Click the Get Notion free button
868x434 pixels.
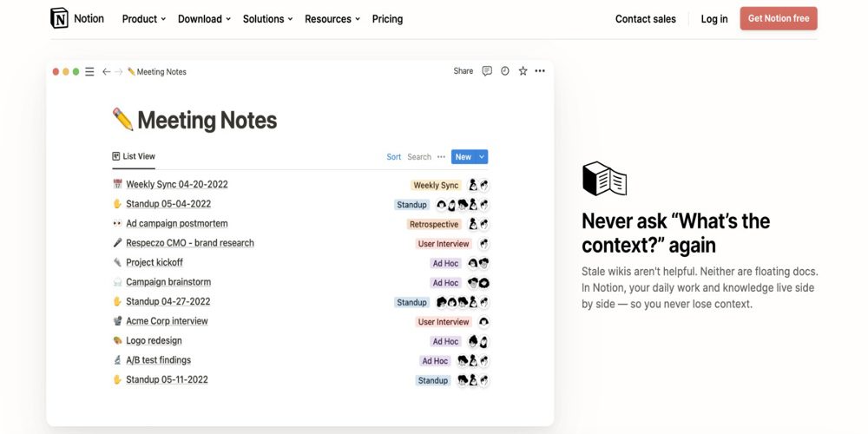click(x=779, y=18)
